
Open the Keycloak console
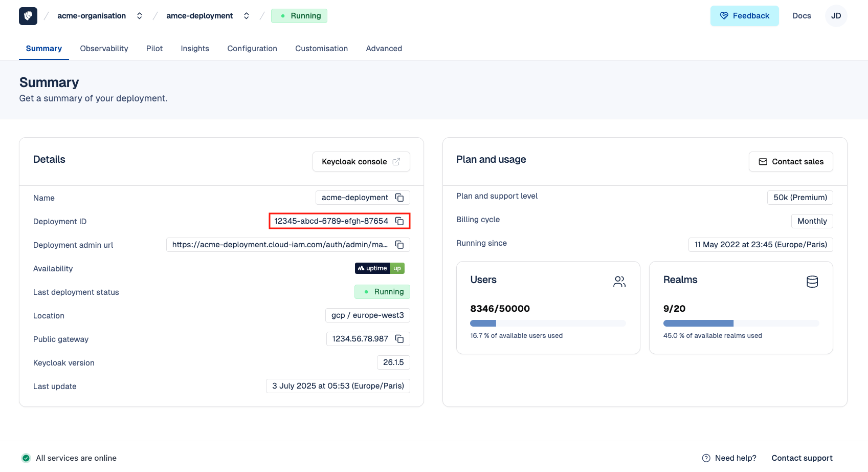[x=361, y=162]
